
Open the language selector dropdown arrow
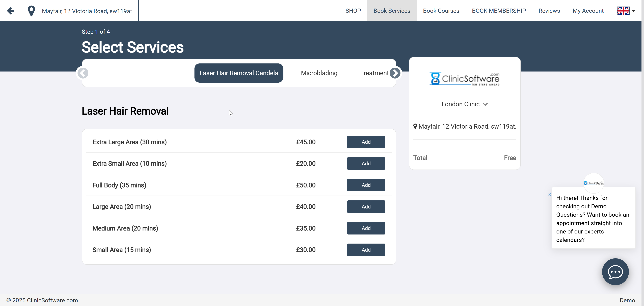point(633,11)
